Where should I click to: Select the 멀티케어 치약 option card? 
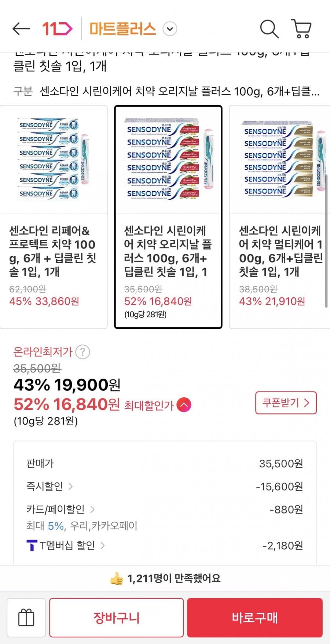[x=279, y=217]
